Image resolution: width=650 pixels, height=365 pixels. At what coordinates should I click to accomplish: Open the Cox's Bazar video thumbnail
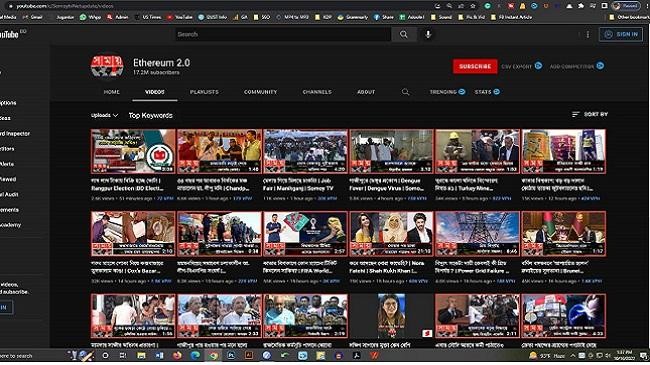(133, 234)
